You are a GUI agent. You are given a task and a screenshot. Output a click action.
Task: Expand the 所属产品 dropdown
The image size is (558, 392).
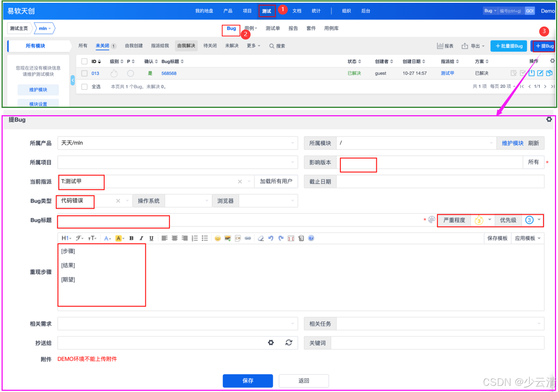[178, 143]
